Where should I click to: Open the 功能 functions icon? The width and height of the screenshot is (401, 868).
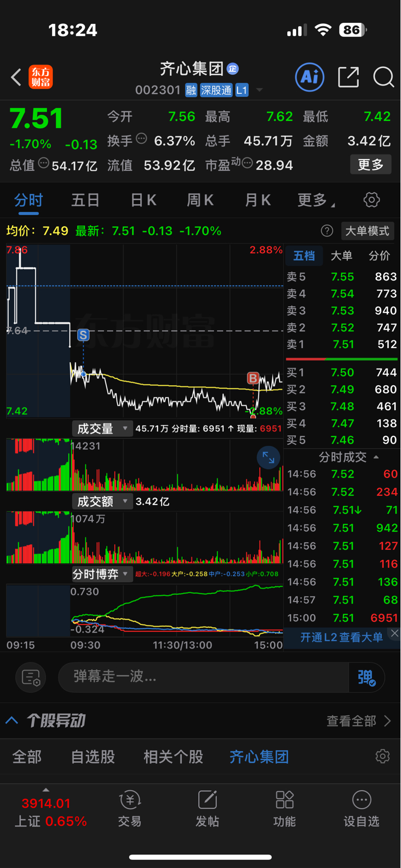tap(284, 809)
